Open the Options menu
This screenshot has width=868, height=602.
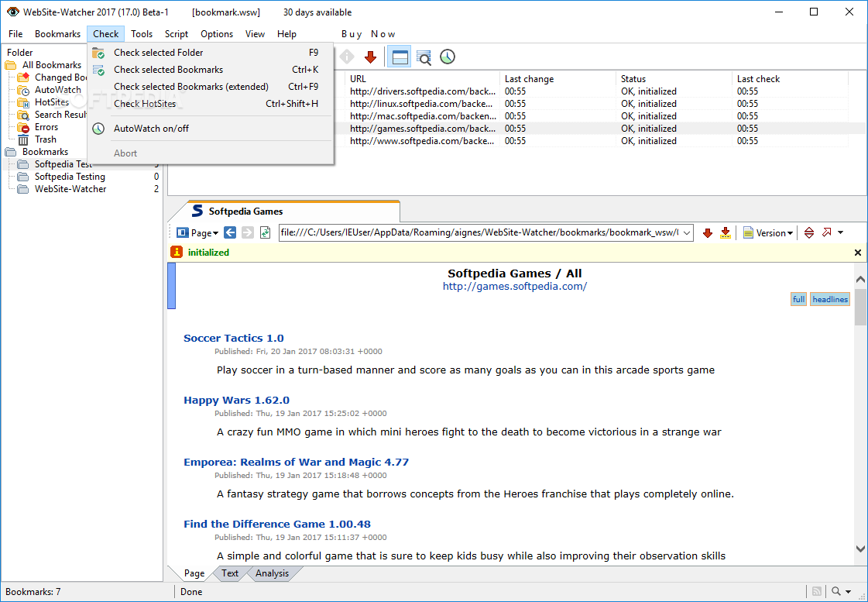click(x=217, y=34)
